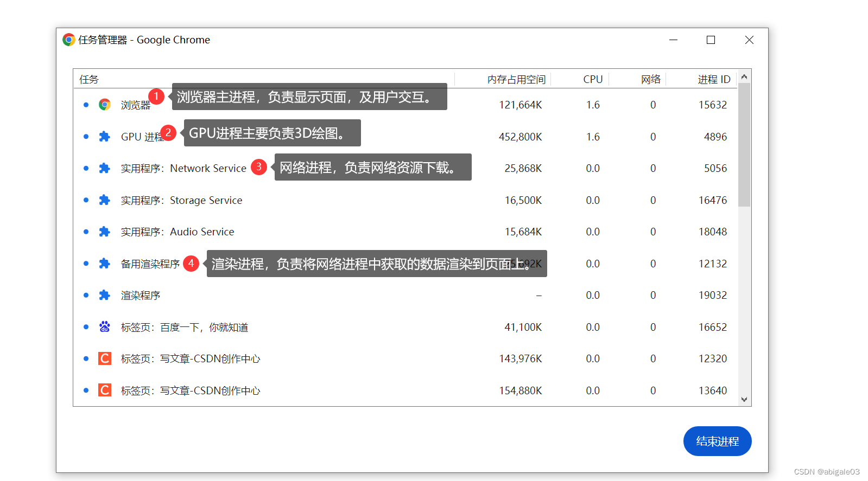Select 实用程序: Audio Service row
868x481 pixels.
point(406,232)
